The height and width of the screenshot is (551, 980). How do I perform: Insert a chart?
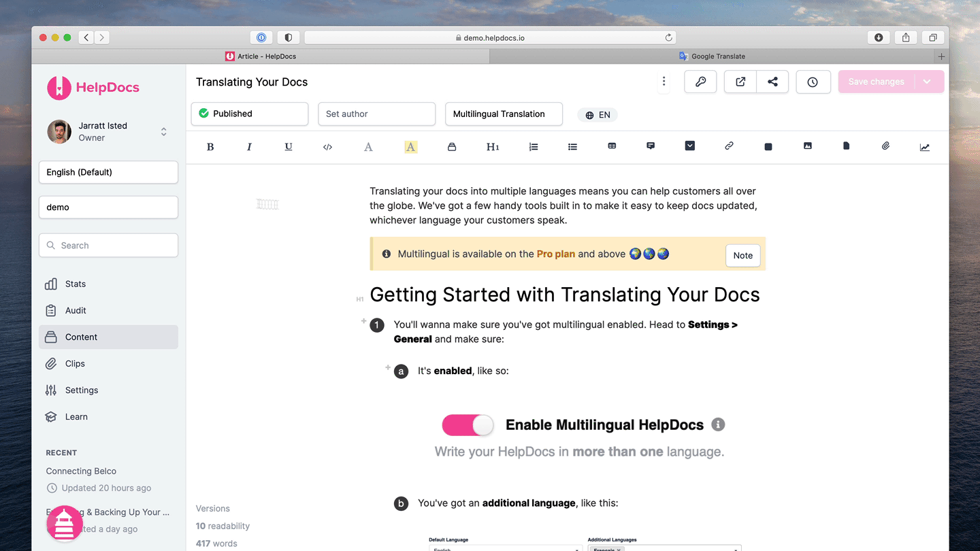point(925,147)
